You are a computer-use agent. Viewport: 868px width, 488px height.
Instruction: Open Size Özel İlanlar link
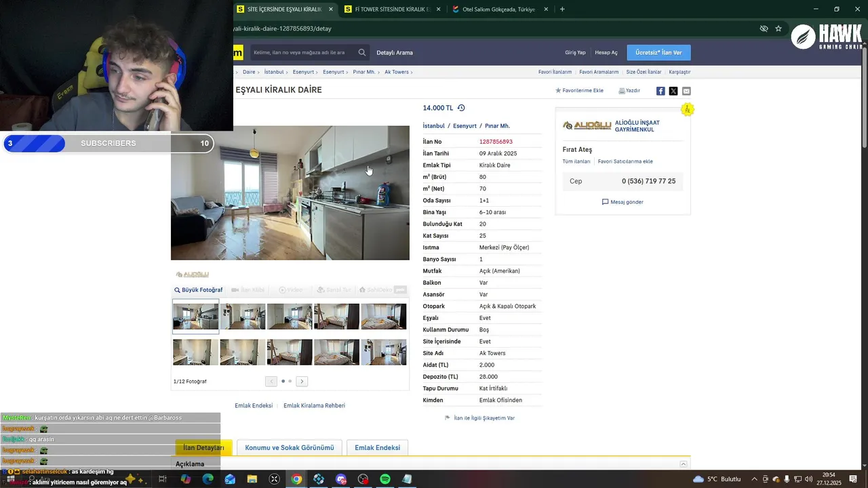click(x=644, y=72)
